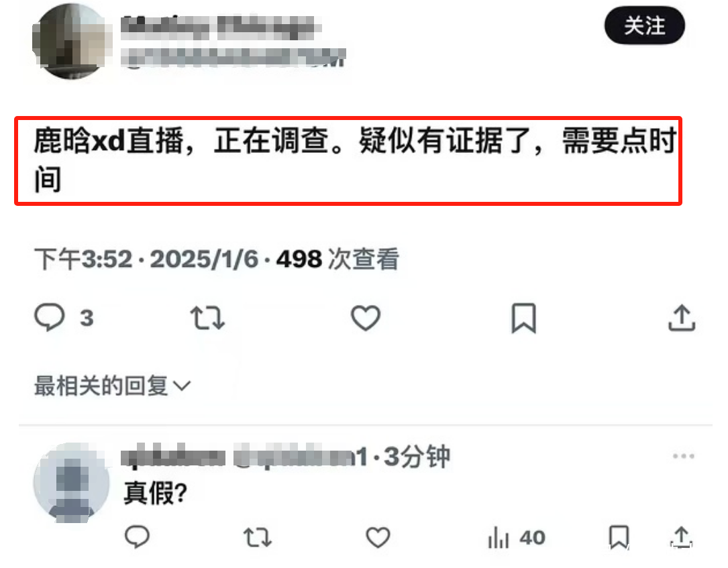View analytics showing 40 views

[x=516, y=538]
